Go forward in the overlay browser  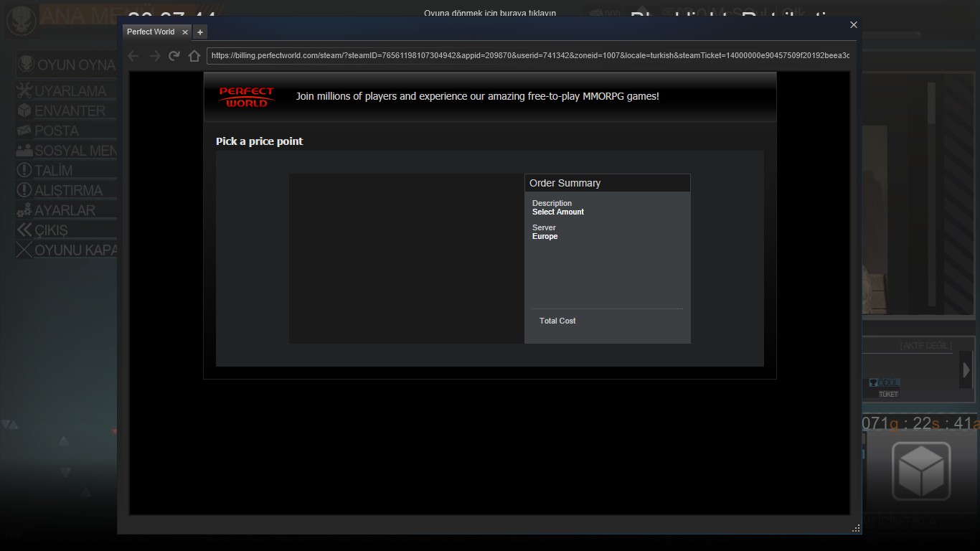(x=154, y=56)
